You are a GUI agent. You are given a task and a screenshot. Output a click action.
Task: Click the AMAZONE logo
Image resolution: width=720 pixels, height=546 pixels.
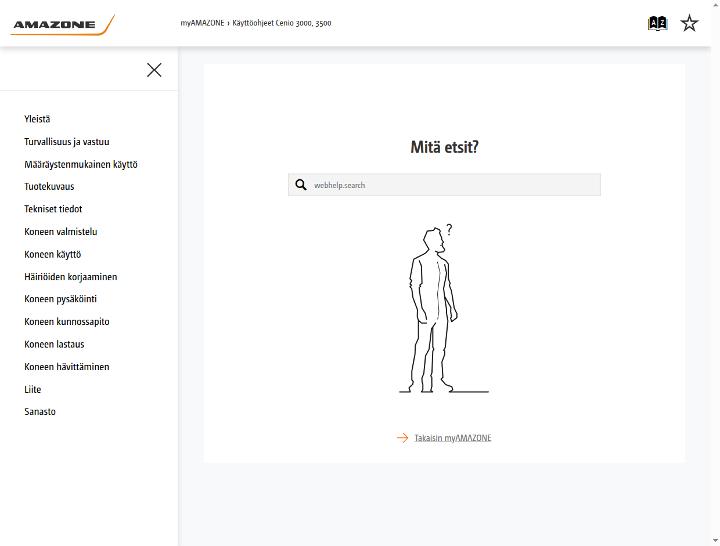(x=62, y=24)
